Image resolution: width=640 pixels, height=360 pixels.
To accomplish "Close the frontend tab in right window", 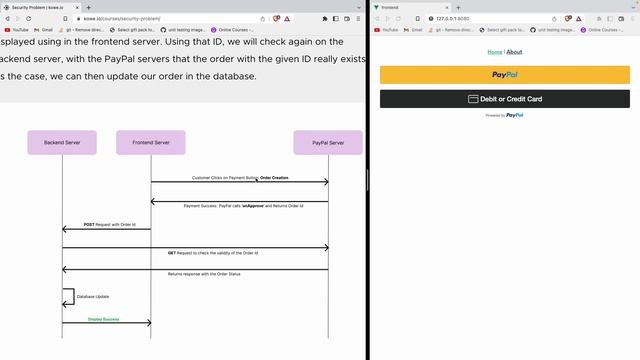I will click(447, 7).
